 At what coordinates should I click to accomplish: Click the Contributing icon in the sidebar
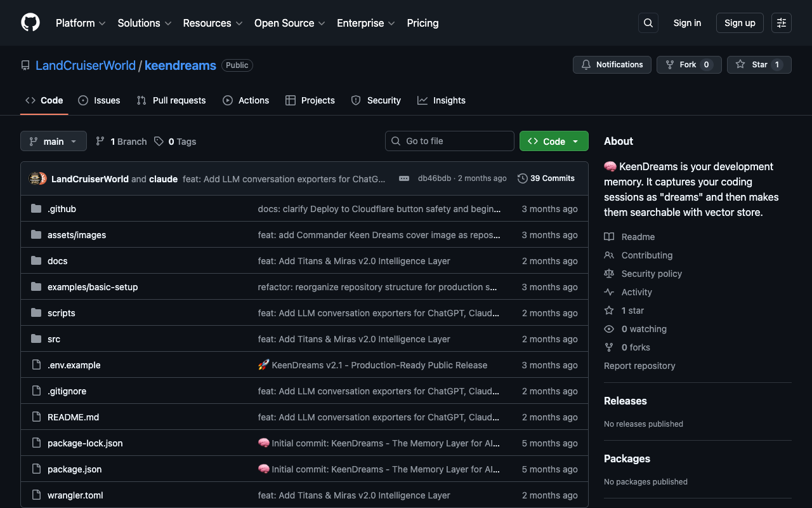point(609,255)
